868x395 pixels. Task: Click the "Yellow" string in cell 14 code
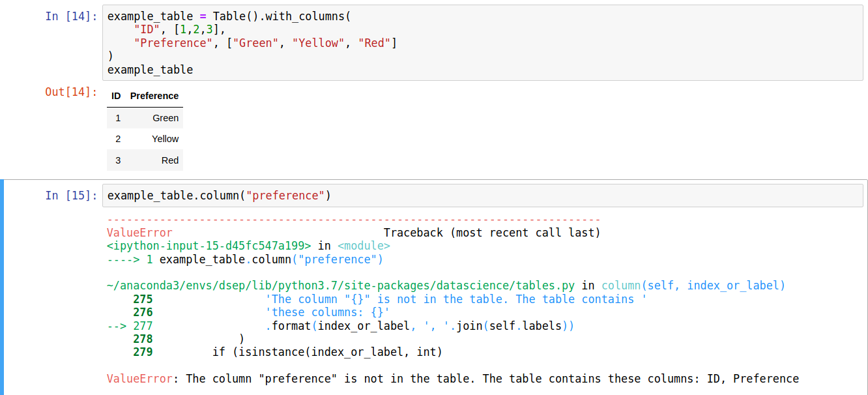(319, 43)
